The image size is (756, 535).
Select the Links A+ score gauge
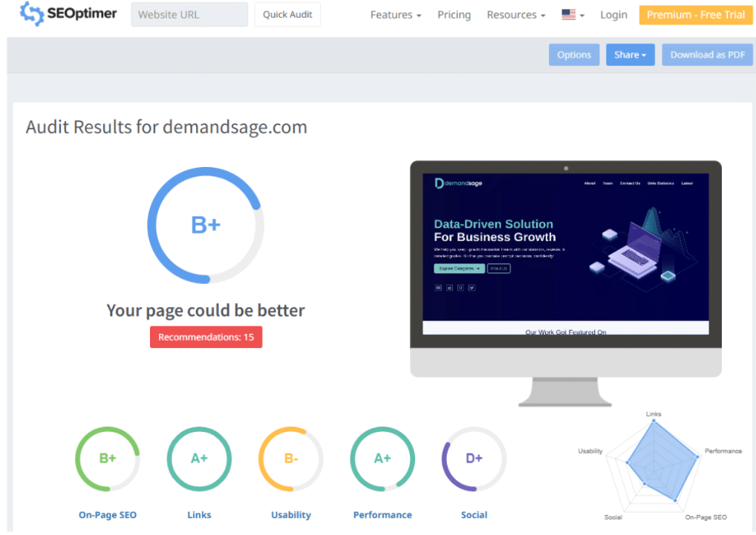[x=199, y=459]
